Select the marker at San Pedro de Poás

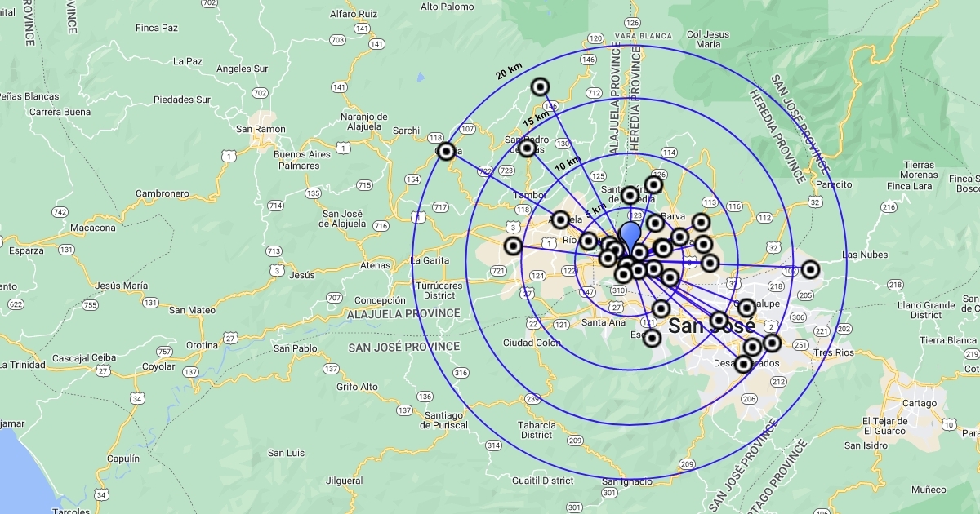(528, 148)
